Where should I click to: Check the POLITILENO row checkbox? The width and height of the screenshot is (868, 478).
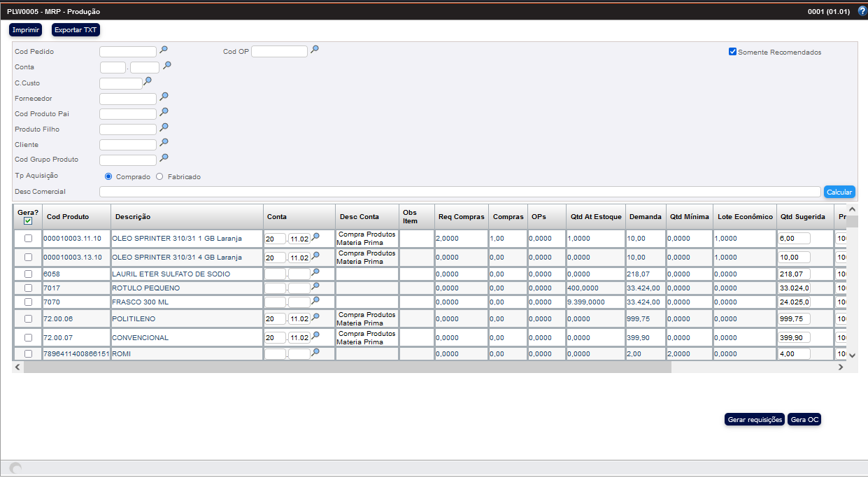[28, 318]
